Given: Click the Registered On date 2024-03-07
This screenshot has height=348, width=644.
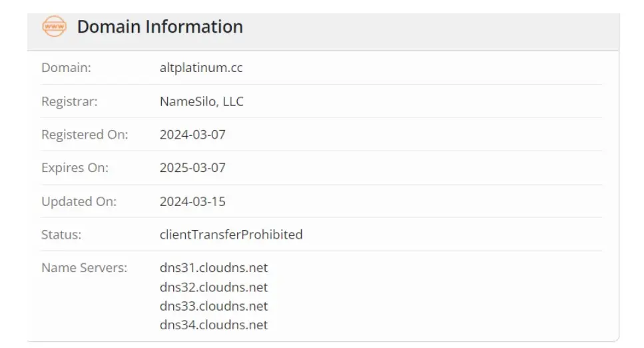Looking at the screenshot, I should tap(192, 135).
